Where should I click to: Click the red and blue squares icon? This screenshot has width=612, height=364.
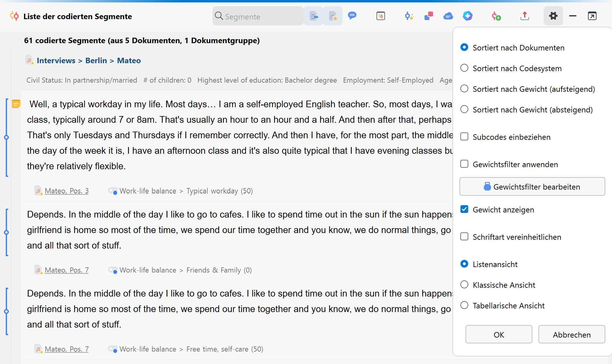(428, 16)
